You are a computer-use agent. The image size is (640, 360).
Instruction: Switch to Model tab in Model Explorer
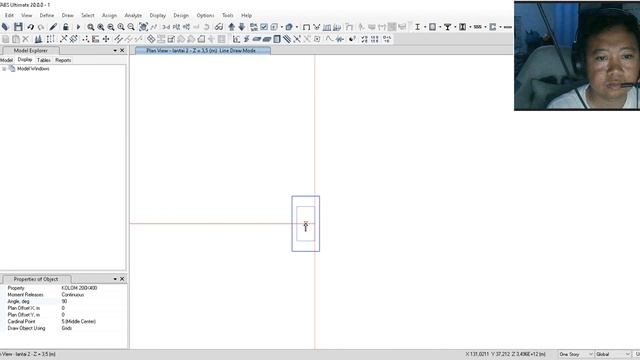pyautogui.click(x=6, y=60)
